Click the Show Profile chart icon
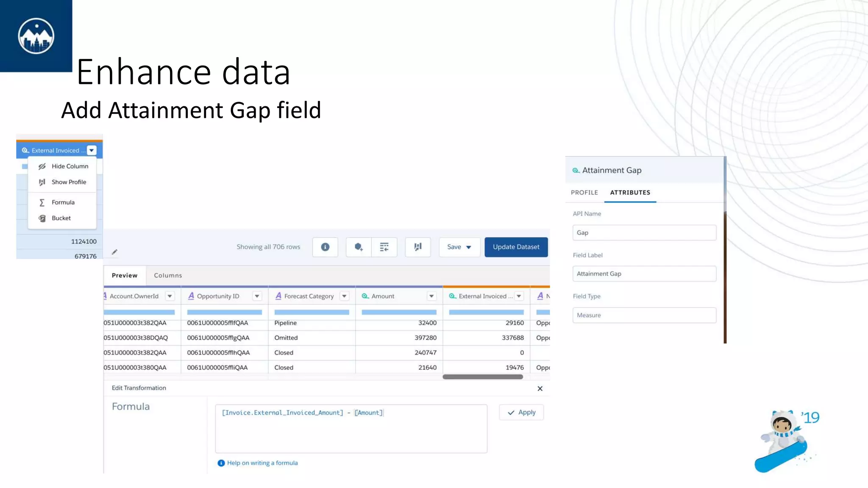 pyautogui.click(x=42, y=182)
